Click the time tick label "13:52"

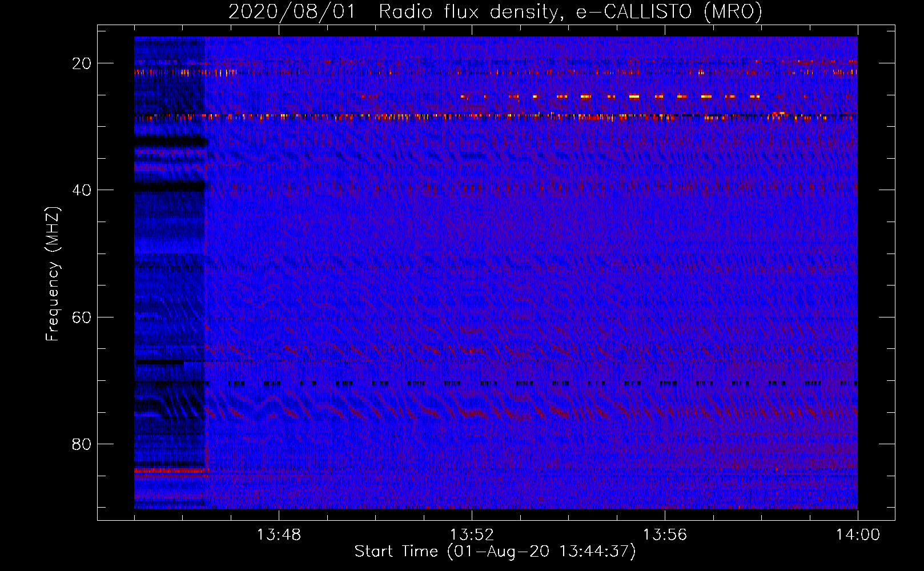pos(472,535)
